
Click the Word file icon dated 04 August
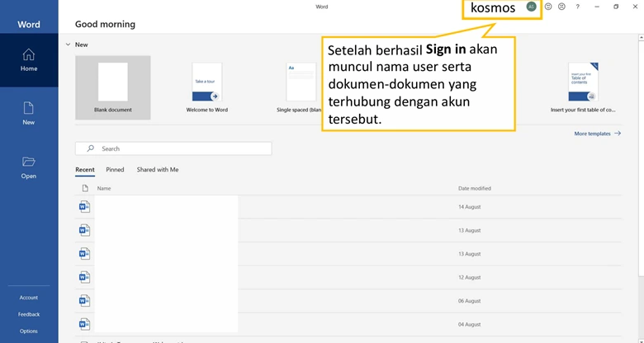point(84,324)
